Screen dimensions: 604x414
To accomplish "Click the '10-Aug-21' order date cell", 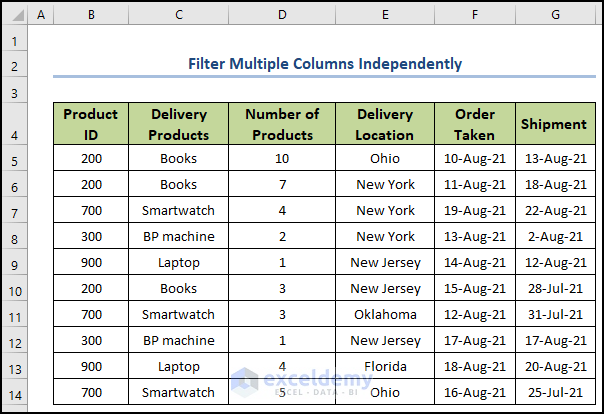I will click(474, 158).
